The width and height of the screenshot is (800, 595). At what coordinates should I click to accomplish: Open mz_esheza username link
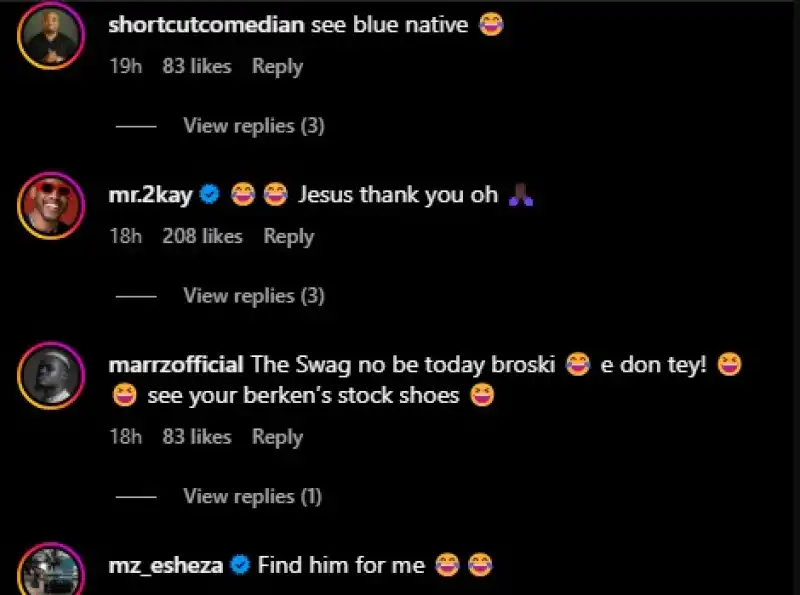tap(166, 566)
